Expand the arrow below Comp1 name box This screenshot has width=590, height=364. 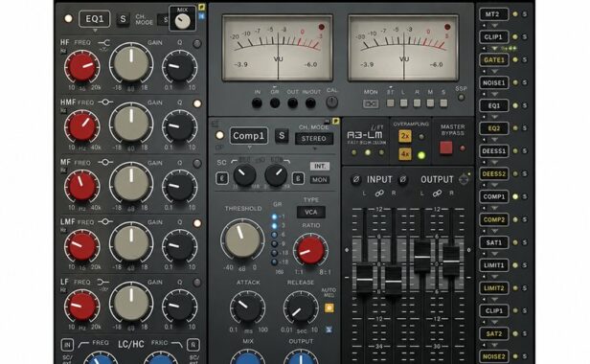click(249, 148)
